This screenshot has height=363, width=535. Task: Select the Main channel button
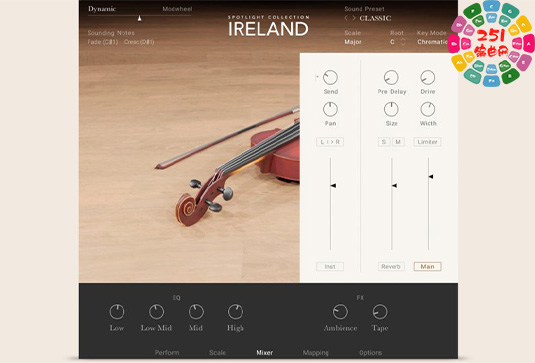(x=428, y=266)
